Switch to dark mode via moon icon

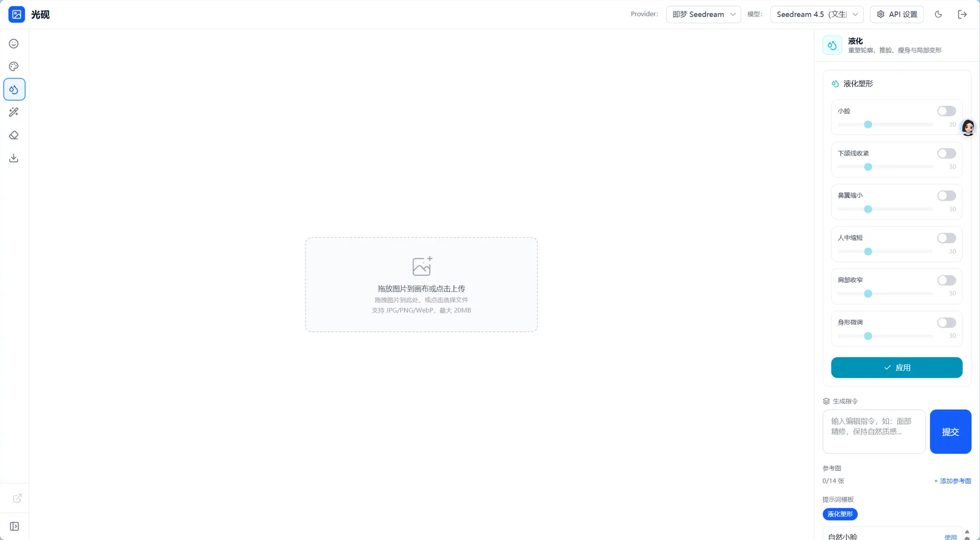(938, 14)
